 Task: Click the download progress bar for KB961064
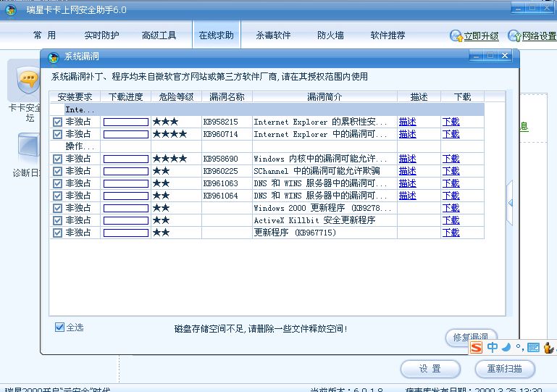click(x=126, y=196)
